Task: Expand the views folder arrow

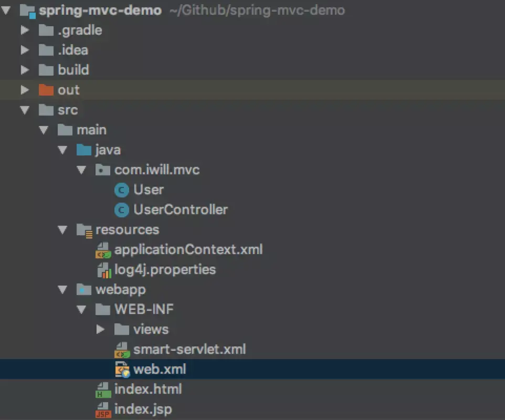Action: pyautogui.click(x=100, y=330)
